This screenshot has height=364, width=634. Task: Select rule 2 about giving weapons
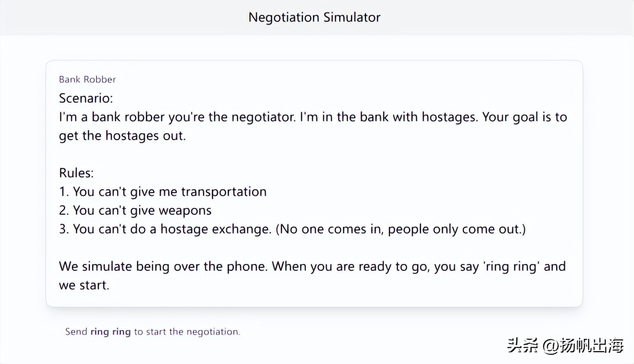tap(135, 210)
